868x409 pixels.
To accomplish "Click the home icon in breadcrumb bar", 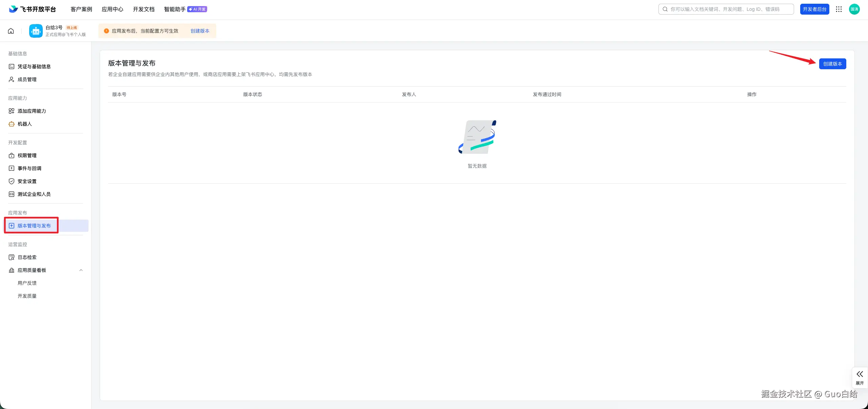I will (11, 31).
